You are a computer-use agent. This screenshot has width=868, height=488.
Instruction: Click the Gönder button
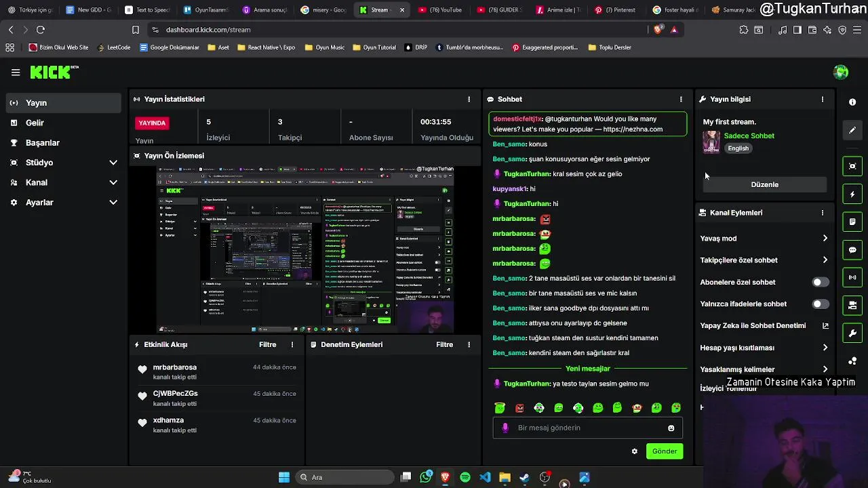665,451
